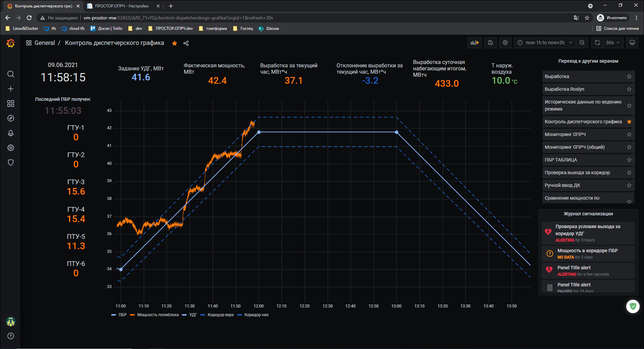Switch to ПРОСТОР.ОПРЧ - Настройки browser tab

pos(122,6)
